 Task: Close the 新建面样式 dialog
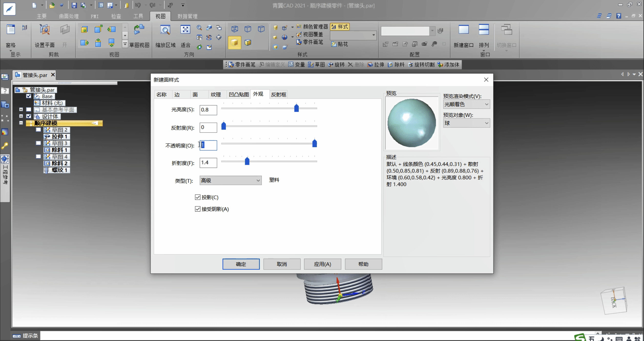(486, 80)
